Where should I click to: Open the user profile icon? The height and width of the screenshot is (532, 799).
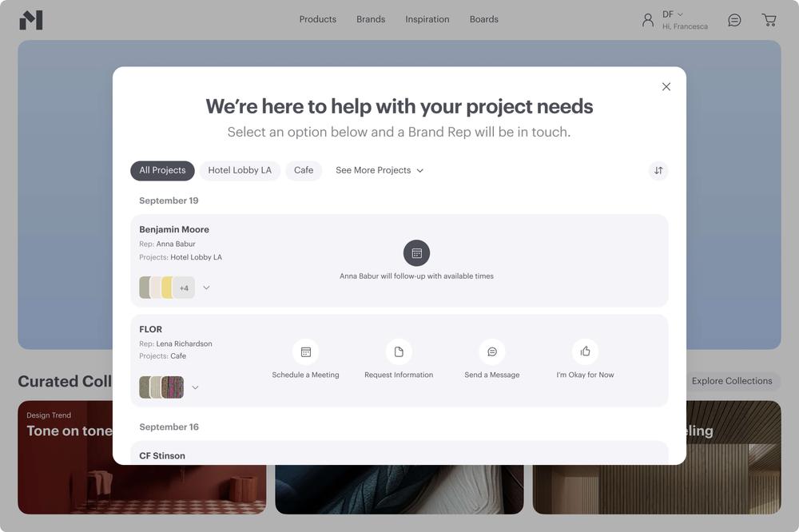pyautogui.click(x=648, y=21)
